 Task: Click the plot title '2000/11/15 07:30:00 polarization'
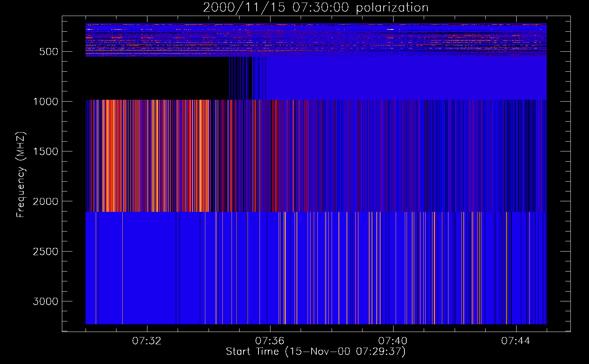point(316,8)
